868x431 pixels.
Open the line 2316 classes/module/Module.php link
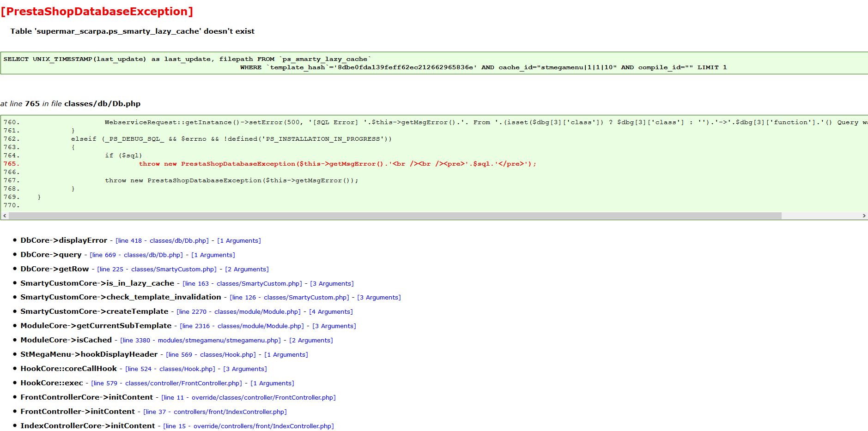[x=242, y=326]
